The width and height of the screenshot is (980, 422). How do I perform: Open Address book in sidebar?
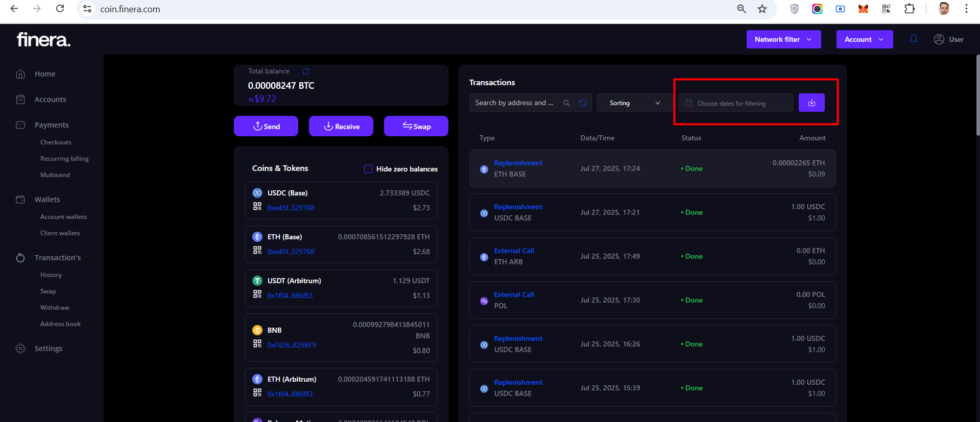(60, 324)
